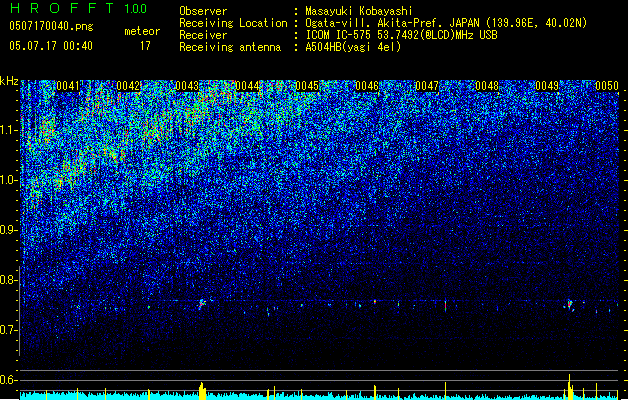Select the ICOM IC-575 53.7492 MHz USB text
The height and width of the screenshot is (400, 629).
(x=401, y=35)
